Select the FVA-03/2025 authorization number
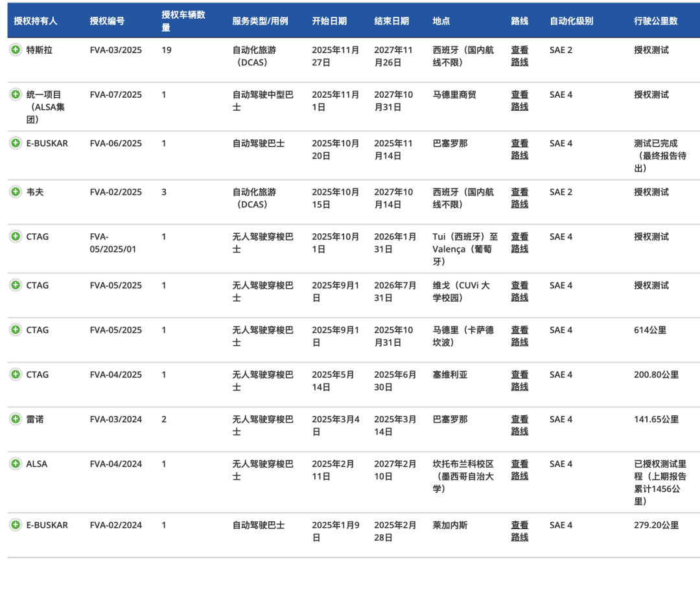Viewport: 700px width, 590px height. pyautogui.click(x=115, y=50)
